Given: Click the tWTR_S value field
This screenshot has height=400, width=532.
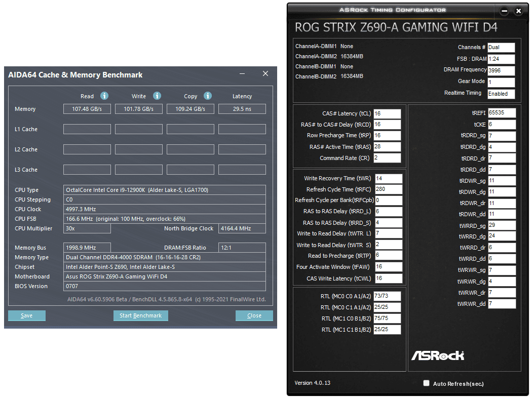Looking at the screenshot, I should click(389, 245).
